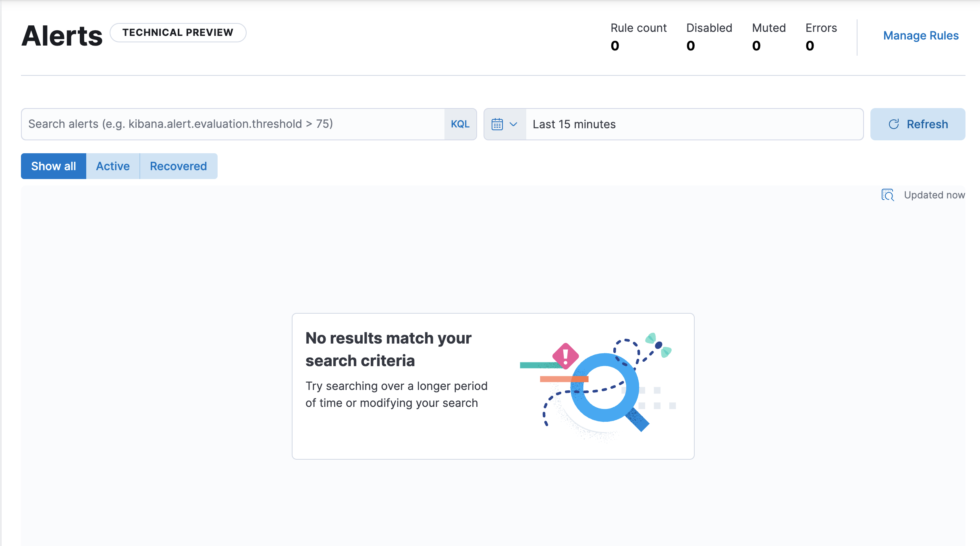
Task: Click the inspect query icon beside Updated now
Action: tap(887, 195)
